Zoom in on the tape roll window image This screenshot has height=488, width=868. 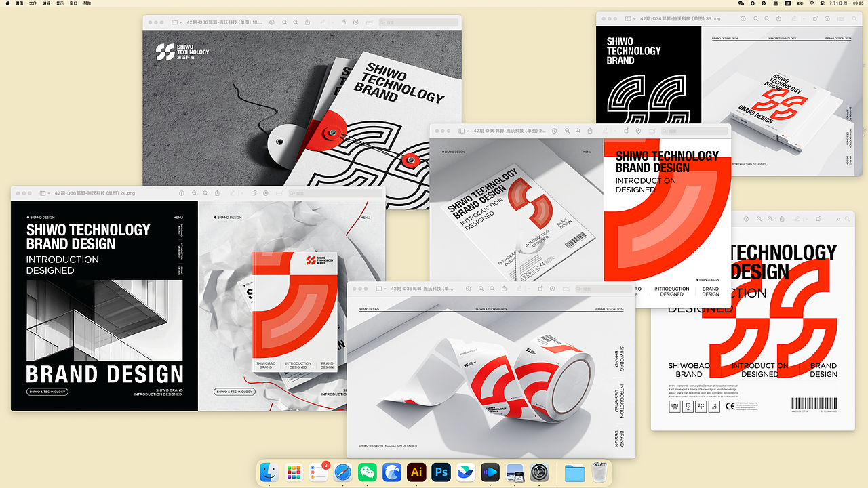(x=492, y=289)
